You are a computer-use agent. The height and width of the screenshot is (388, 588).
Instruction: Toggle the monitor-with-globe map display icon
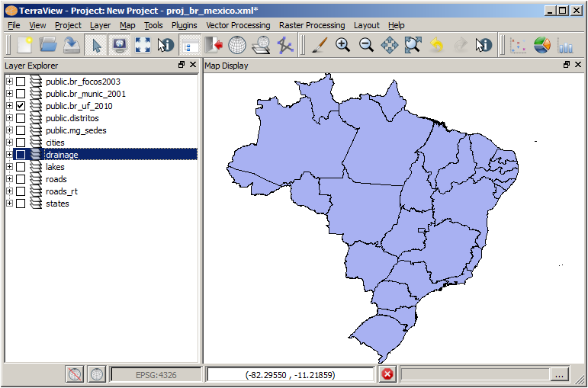pos(119,45)
